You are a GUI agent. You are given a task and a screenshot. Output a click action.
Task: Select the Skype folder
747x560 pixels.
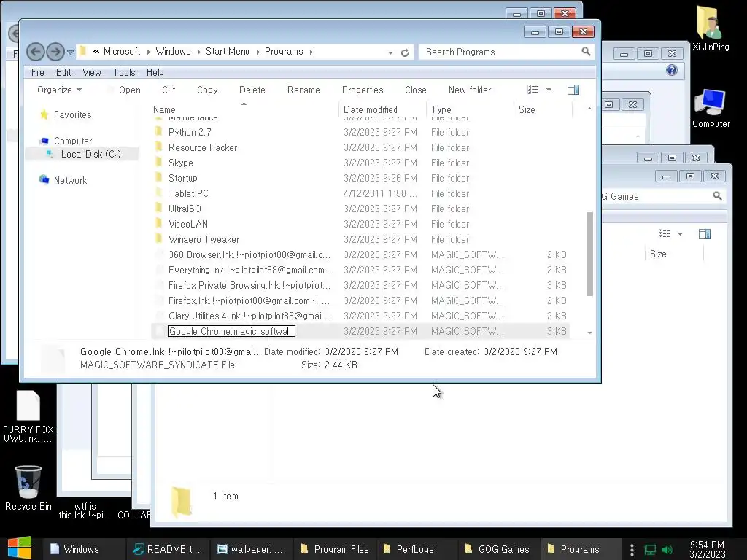tap(181, 163)
